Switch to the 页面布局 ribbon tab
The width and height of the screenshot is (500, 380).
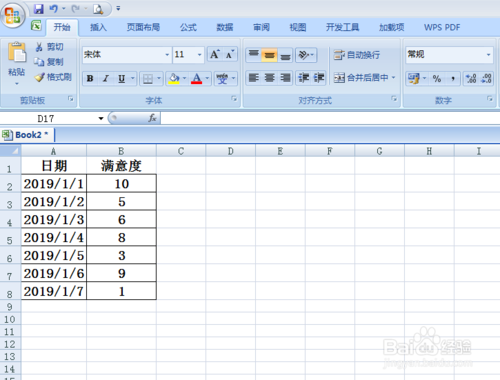click(143, 27)
